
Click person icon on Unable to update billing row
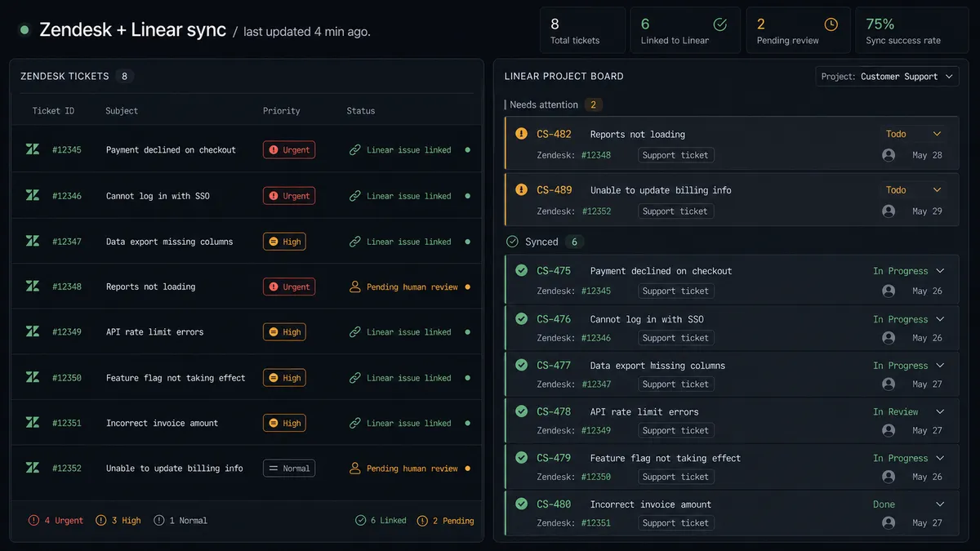coord(354,469)
